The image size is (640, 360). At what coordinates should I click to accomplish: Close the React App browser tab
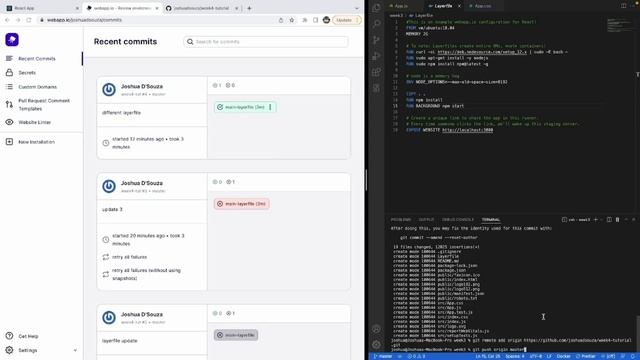point(77,8)
